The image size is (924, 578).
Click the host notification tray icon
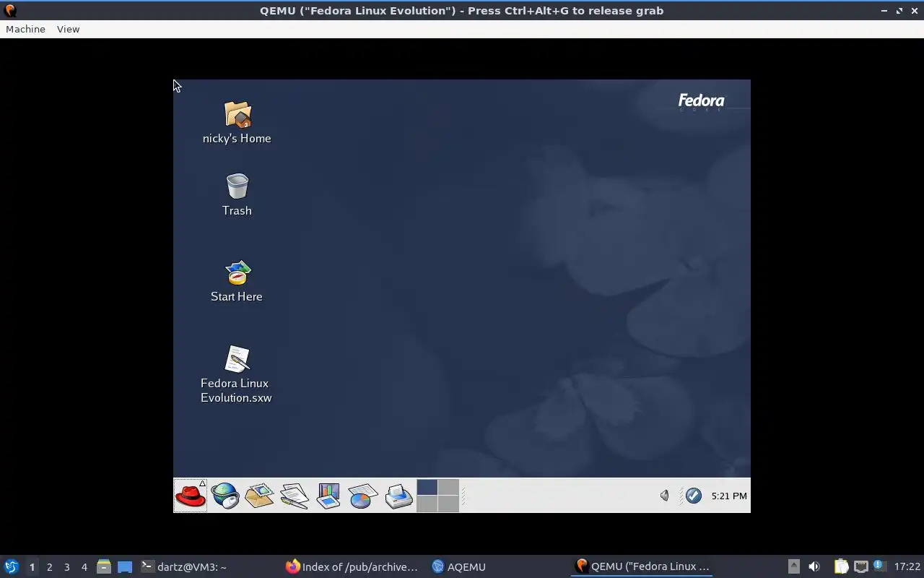click(x=879, y=566)
